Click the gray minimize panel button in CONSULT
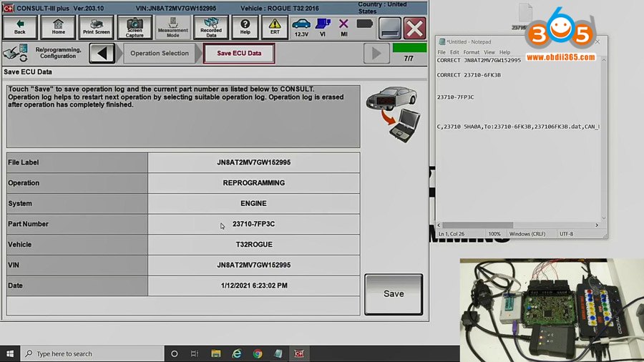This screenshot has width=644, height=362. (x=389, y=28)
